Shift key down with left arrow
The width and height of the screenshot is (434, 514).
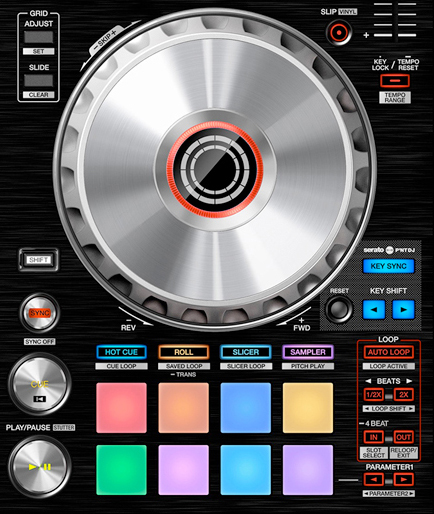pyautogui.click(x=374, y=309)
